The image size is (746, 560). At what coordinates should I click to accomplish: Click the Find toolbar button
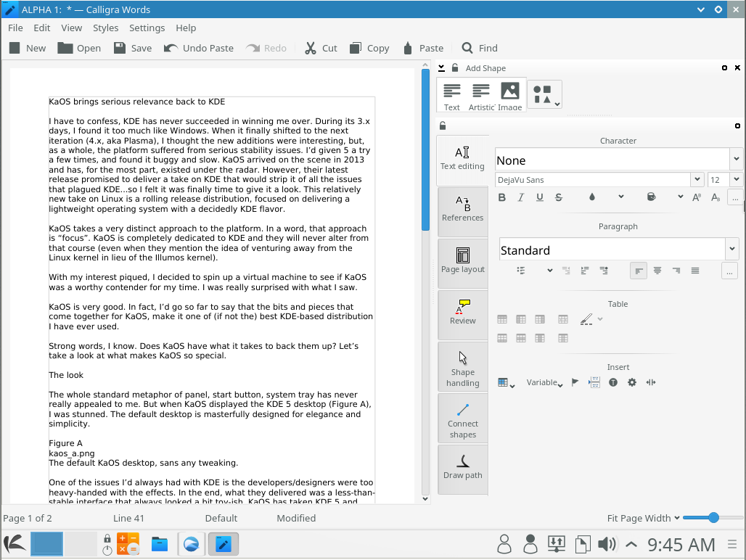tap(480, 48)
